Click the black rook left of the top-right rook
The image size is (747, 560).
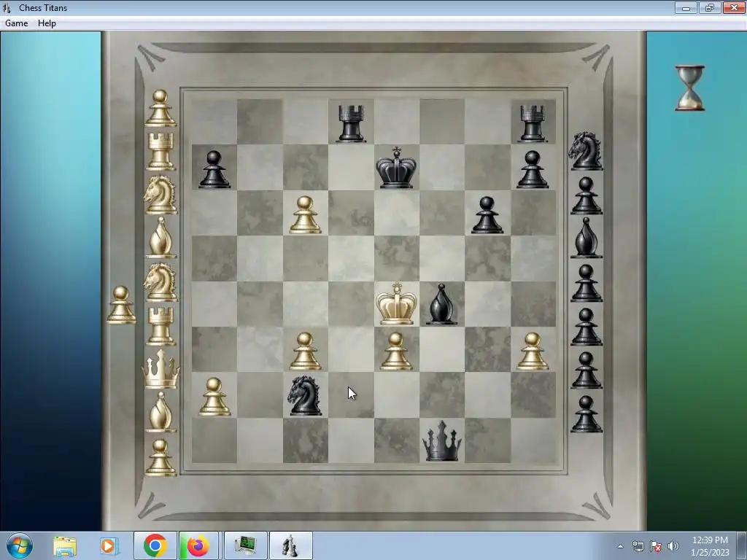pos(351,123)
